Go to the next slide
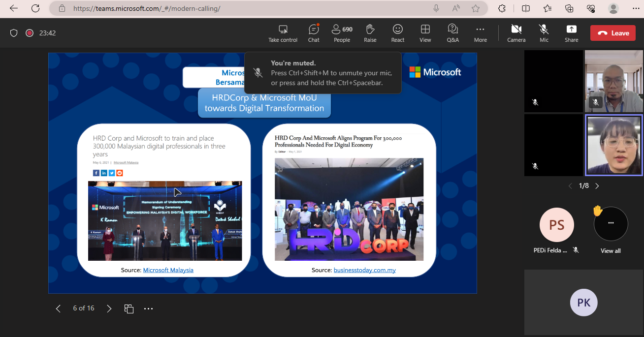 pyautogui.click(x=109, y=308)
